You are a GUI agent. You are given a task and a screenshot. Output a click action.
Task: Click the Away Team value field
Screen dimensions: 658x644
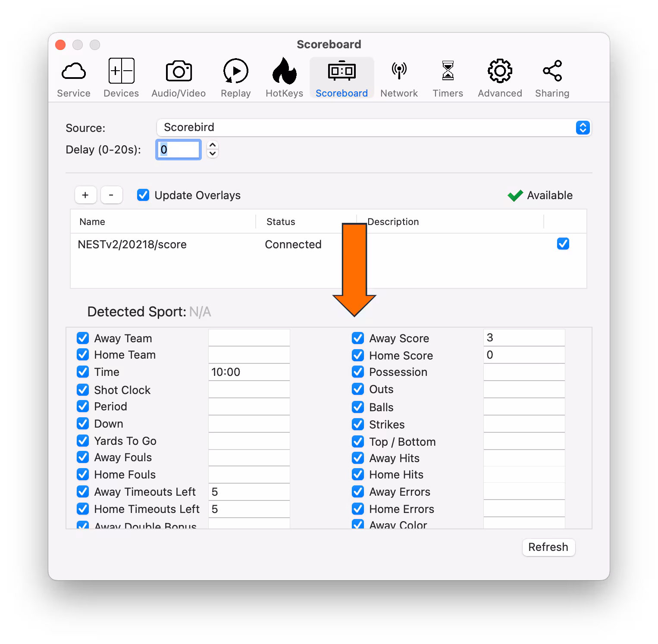coord(249,338)
